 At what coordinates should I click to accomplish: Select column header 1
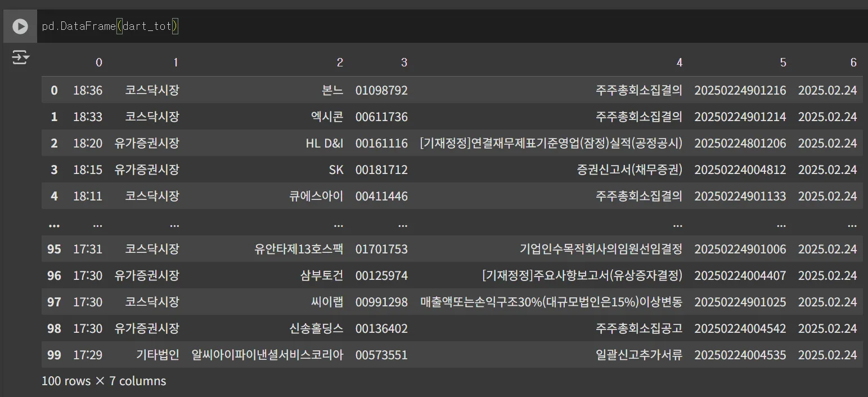176,63
